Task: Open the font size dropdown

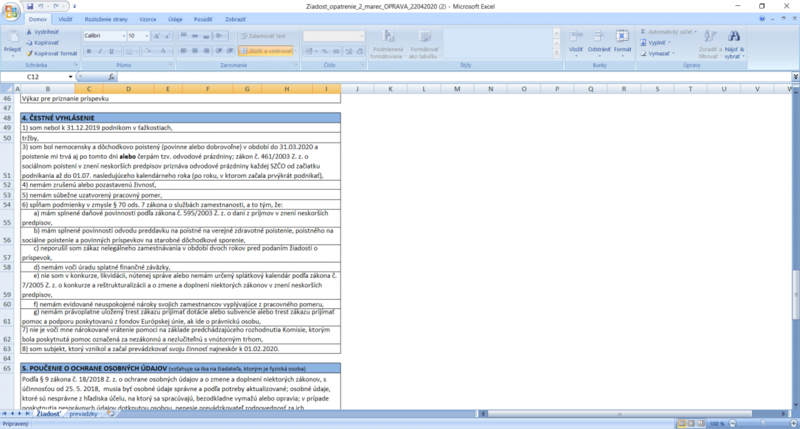Action: click(147, 36)
